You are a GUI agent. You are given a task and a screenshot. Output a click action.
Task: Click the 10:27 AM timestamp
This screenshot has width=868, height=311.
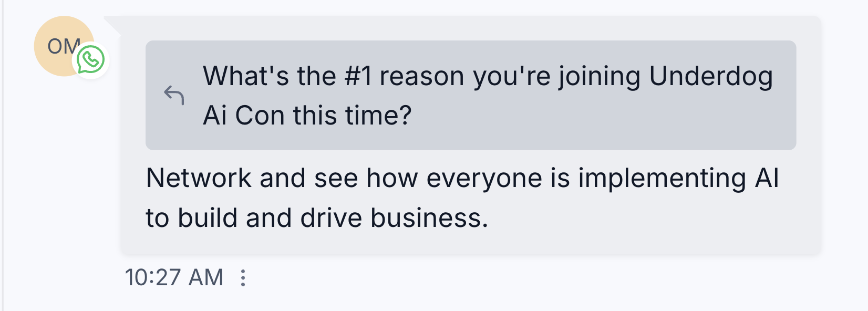coord(174,277)
